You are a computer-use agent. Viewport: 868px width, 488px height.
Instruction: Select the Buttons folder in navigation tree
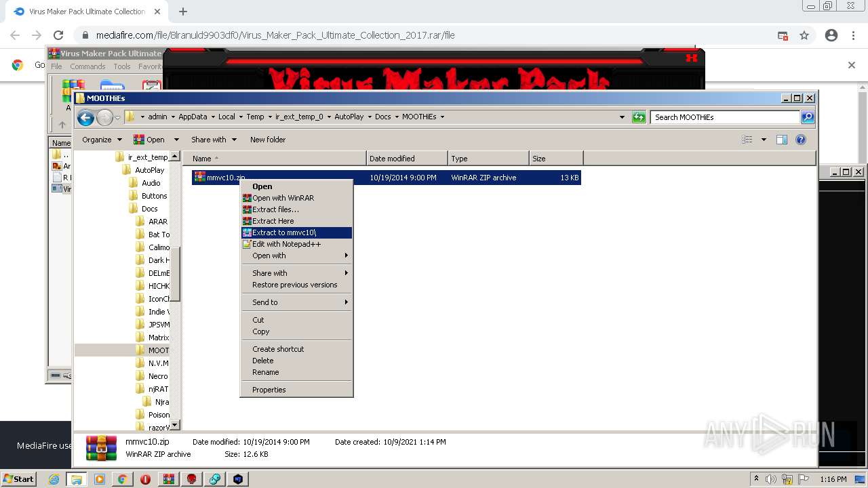[x=154, y=196]
